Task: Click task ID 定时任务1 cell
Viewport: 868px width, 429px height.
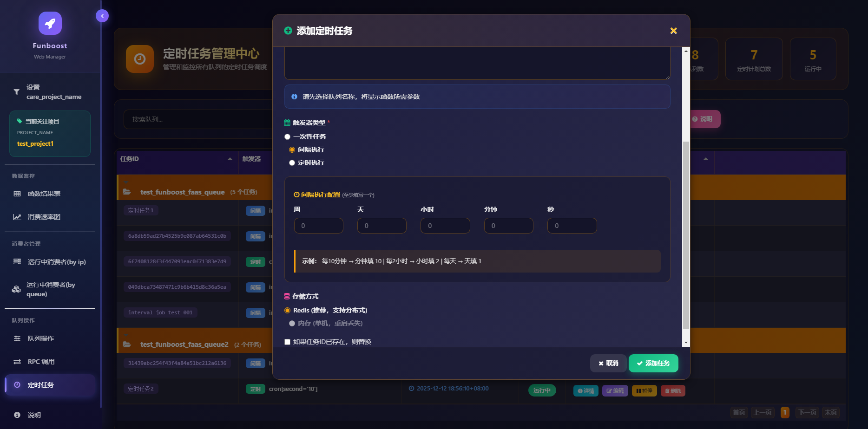Action: click(x=141, y=210)
